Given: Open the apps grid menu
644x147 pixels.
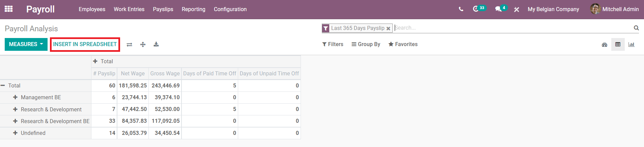Looking at the screenshot, I should (8, 9).
